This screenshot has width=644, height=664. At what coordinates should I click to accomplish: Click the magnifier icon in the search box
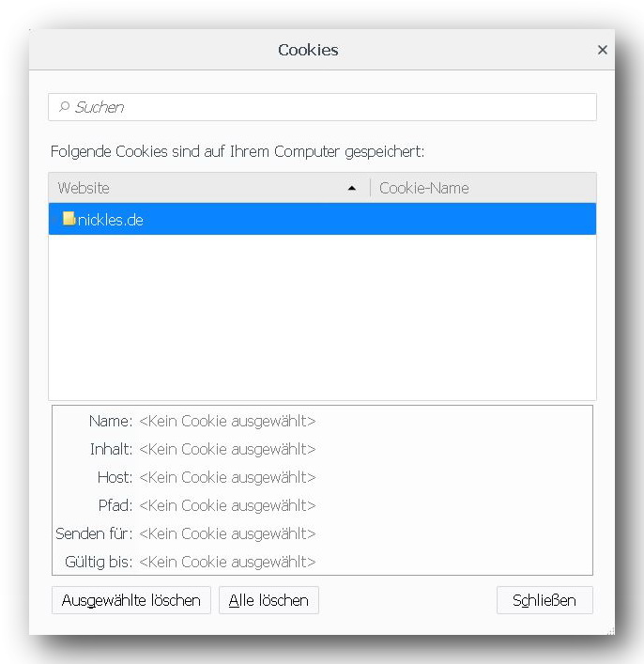(x=64, y=107)
